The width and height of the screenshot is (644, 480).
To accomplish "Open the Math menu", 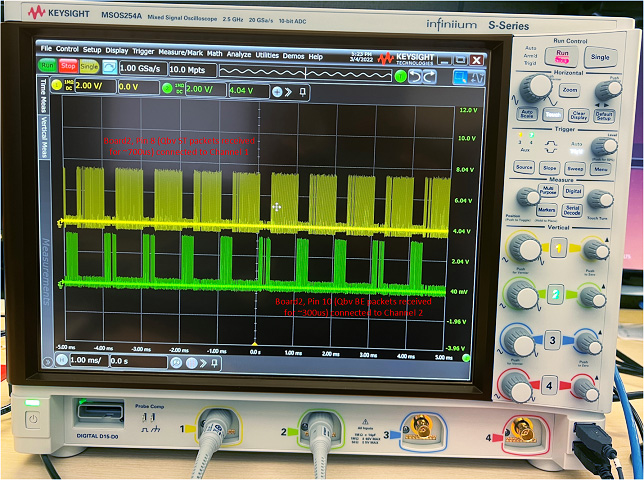I will 214,53.
